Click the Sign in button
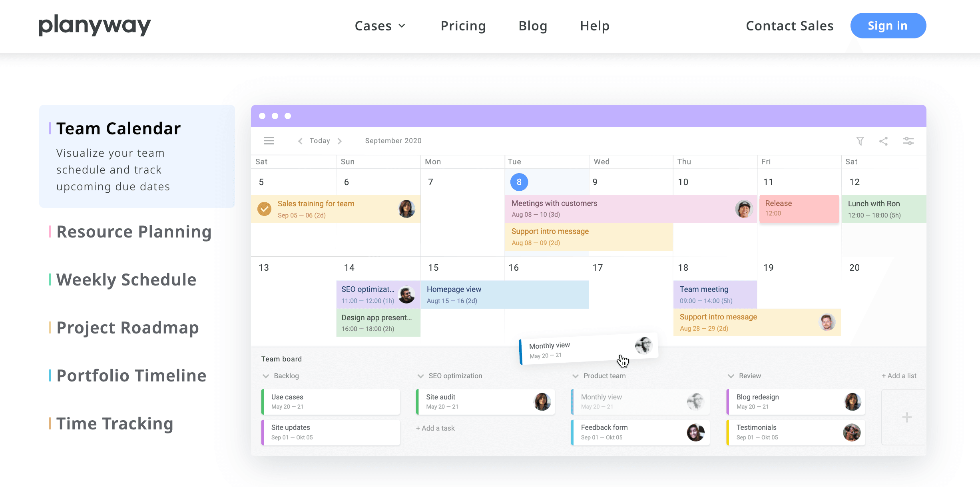 (x=888, y=26)
